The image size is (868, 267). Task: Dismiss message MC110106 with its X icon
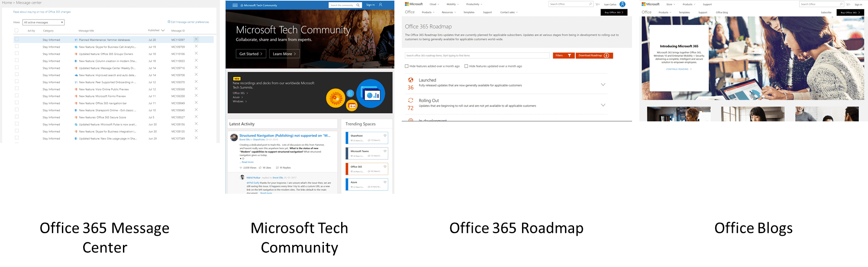tap(196, 53)
